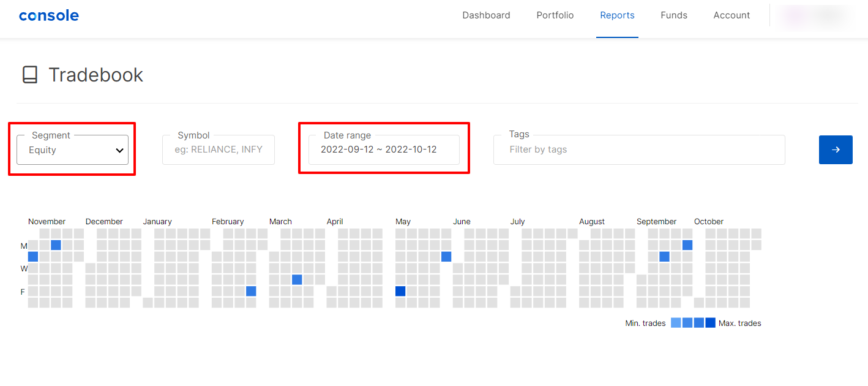The height and width of the screenshot is (386, 868).
Task: Select blue heatmap cell in November's Monday row
Action: (56, 245)
